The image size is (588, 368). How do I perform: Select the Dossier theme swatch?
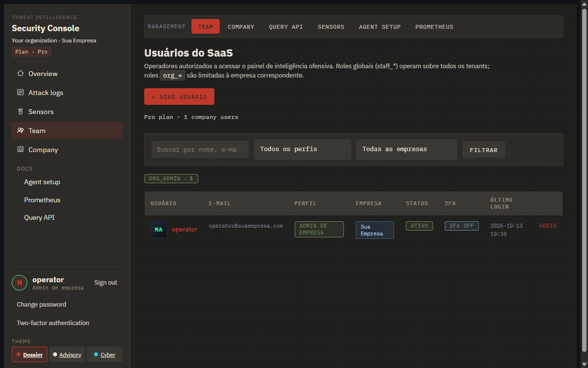(29, 355)
